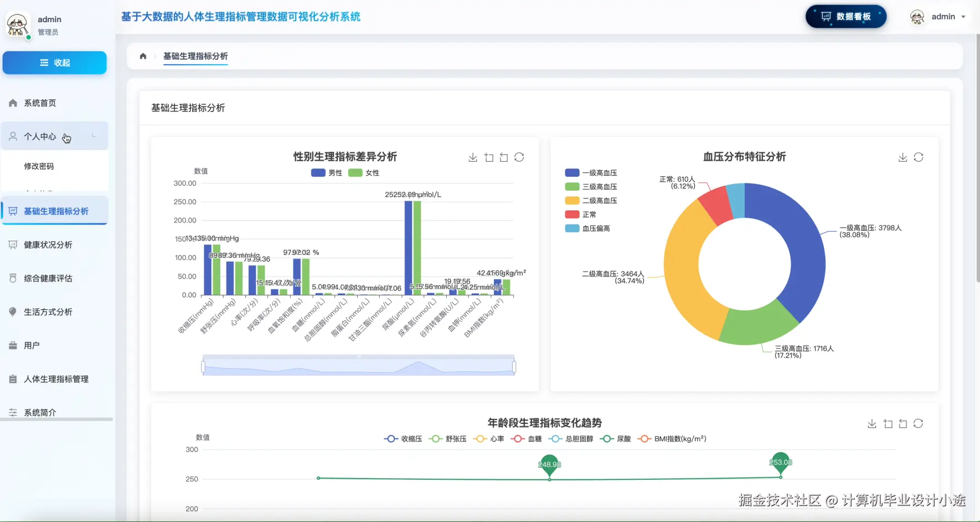Toggle 二级高血压 in the pie legend
The width and height of the screenshot is (980, 522).
tap(591, 201)
